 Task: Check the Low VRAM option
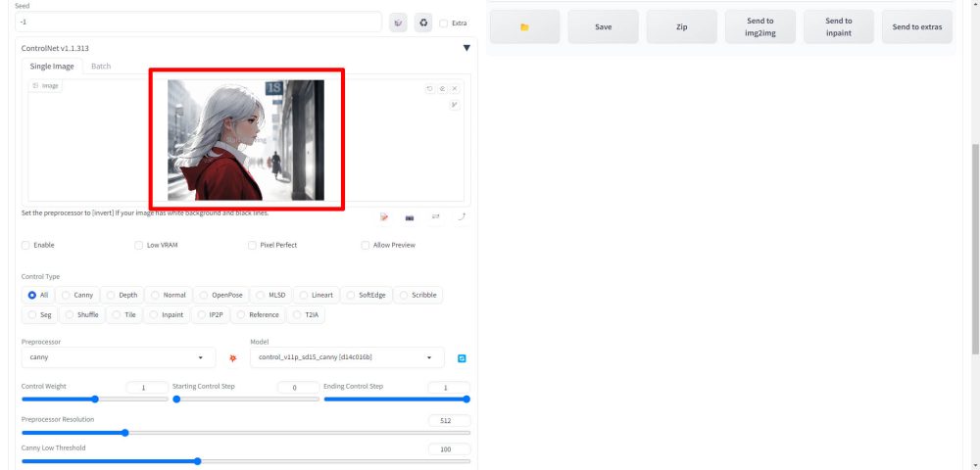click(x=138, y=245)
